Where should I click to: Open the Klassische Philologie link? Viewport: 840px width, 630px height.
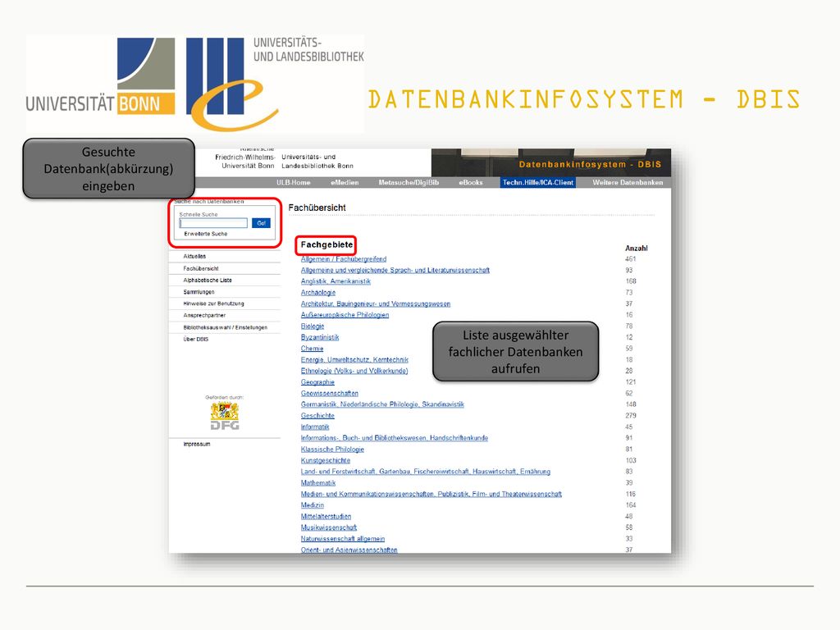(x=332, y=450)
